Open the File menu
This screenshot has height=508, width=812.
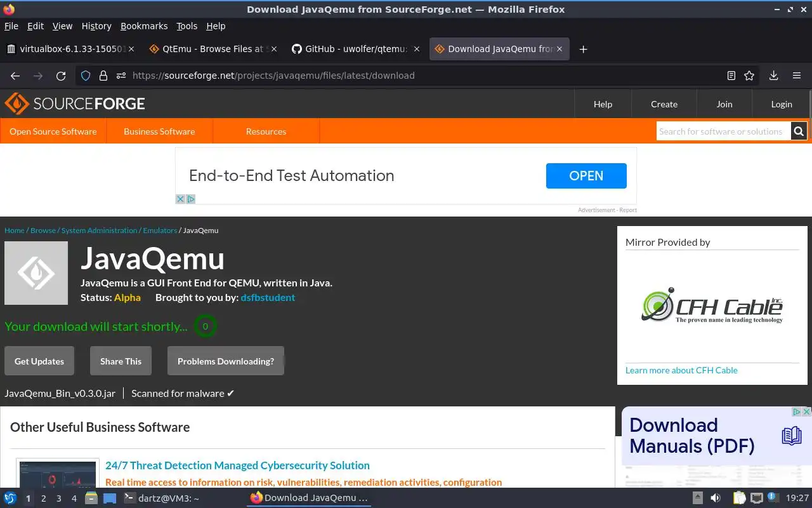tap(11, 26)
